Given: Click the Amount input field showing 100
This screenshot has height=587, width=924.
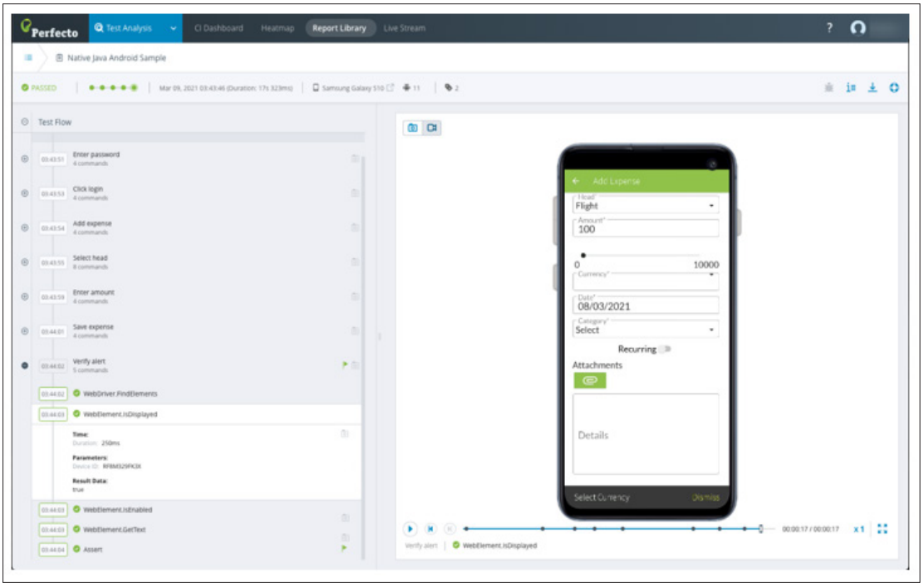Looking at the screenshot, I should pos(646,227).
